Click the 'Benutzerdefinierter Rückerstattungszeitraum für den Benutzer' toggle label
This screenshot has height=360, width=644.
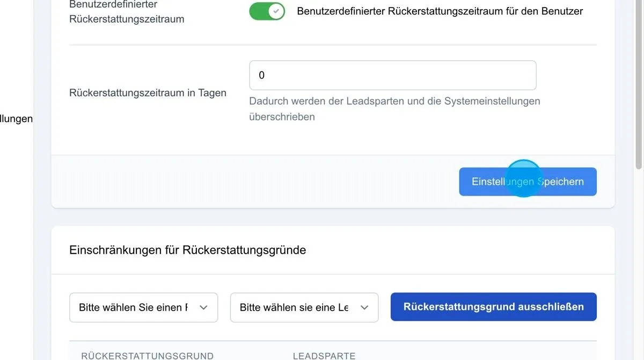(x=440, y=11)
